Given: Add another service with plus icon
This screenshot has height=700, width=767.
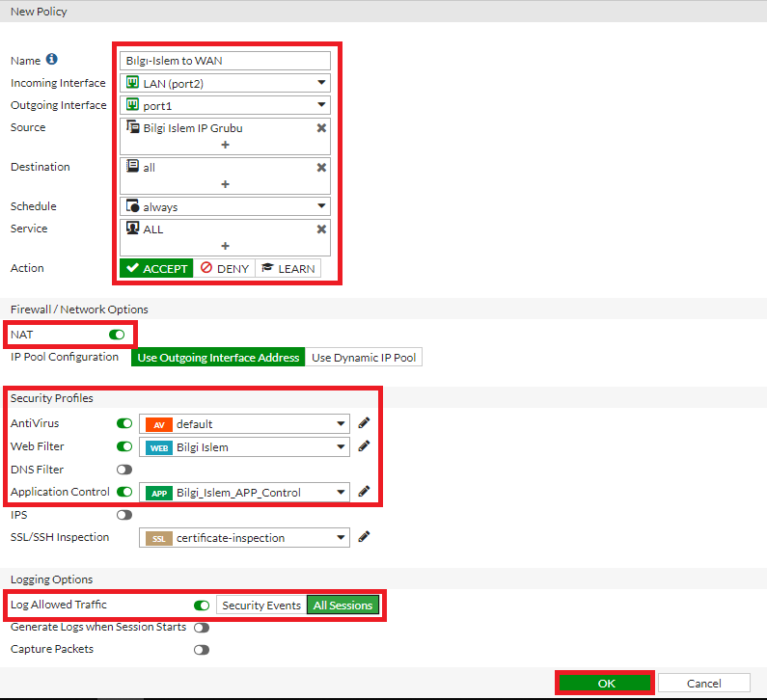Looking at the screenshot, I should click(225, 246).
